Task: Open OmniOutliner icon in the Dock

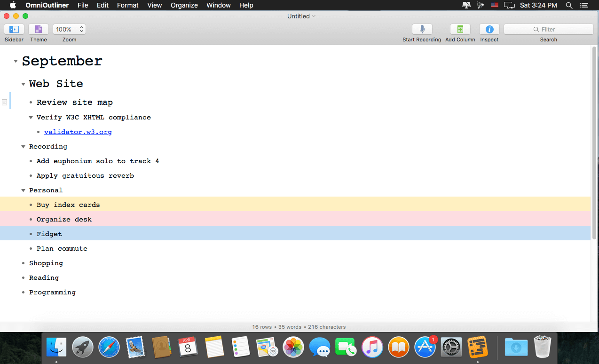Action: pyautogui.click(x=477, y=348)
